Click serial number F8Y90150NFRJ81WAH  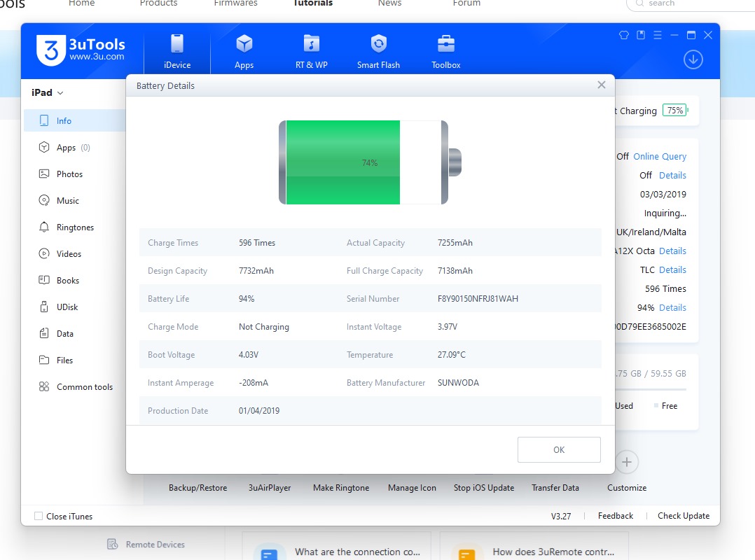click(x=478, y=299)
